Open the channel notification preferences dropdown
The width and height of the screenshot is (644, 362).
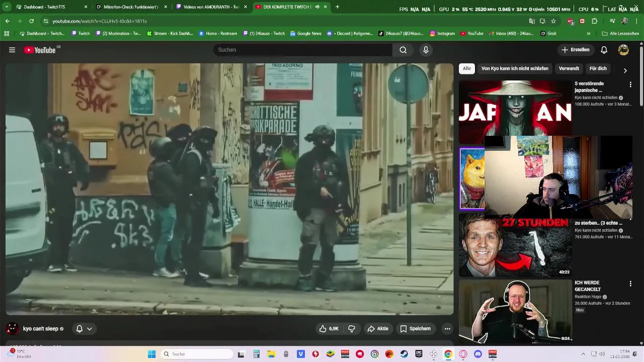(84, 329)
